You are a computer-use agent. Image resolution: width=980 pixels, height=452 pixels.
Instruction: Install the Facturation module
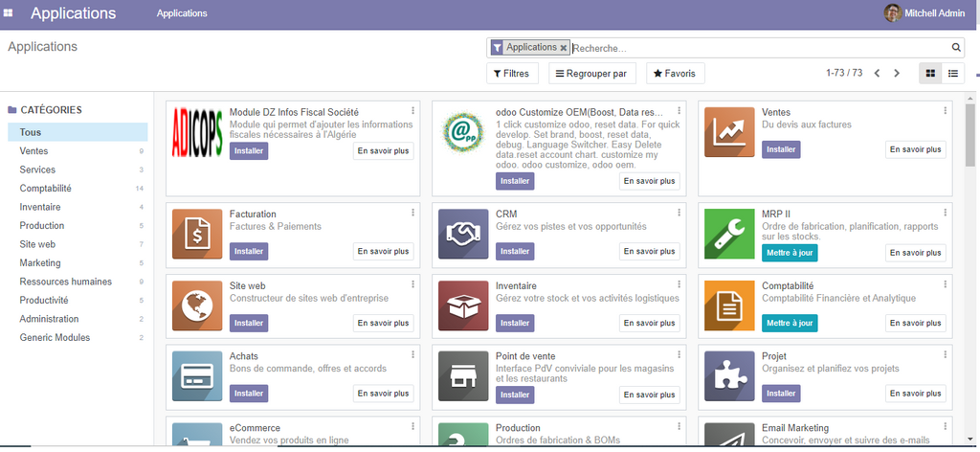(x=249, y=252)
